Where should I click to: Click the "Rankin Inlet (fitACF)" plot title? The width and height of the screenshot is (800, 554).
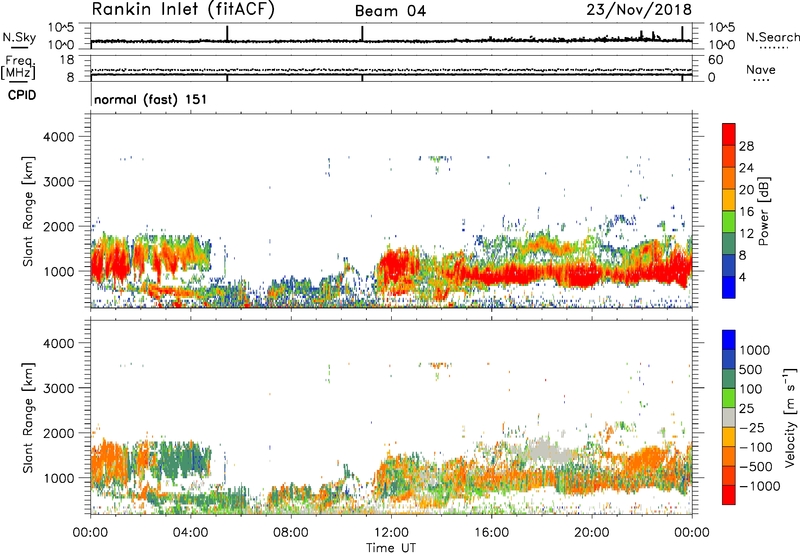point(183,10)
